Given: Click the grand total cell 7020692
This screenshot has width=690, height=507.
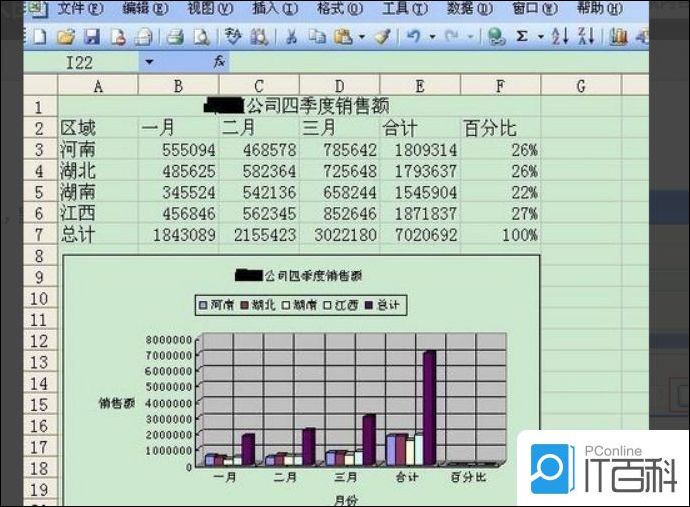Looking at the screenshot, I should coord(420,235).
